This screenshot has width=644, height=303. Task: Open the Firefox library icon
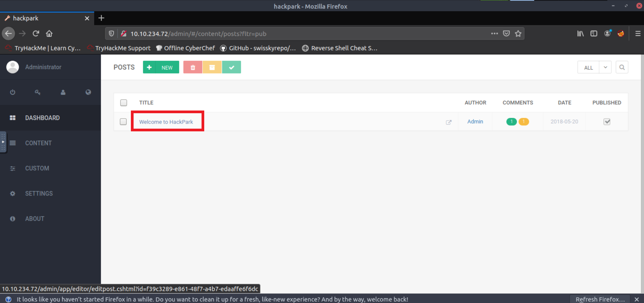[580, 34]
